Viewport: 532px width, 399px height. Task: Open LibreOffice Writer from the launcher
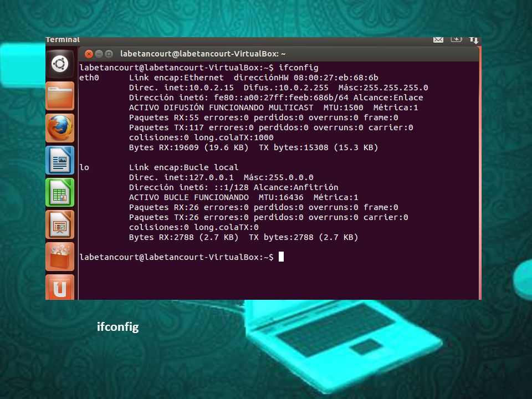pos(60,160)
